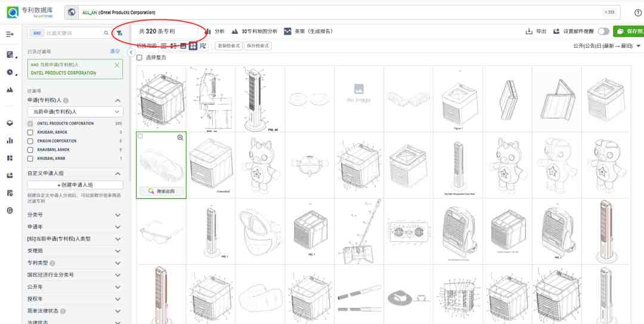
Task: Collapse the 申请(专利权)人 section
Action: pyautogui.click(x=117, y=100)
